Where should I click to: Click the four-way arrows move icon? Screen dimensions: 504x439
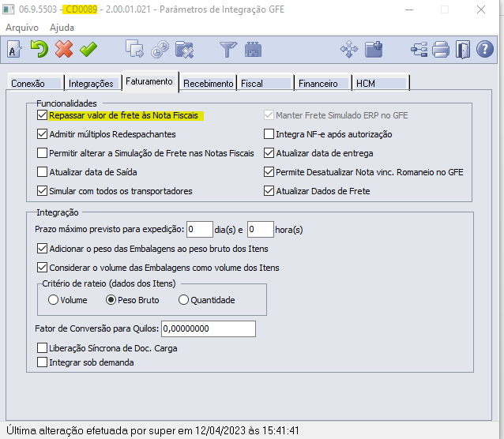point(349,50)
